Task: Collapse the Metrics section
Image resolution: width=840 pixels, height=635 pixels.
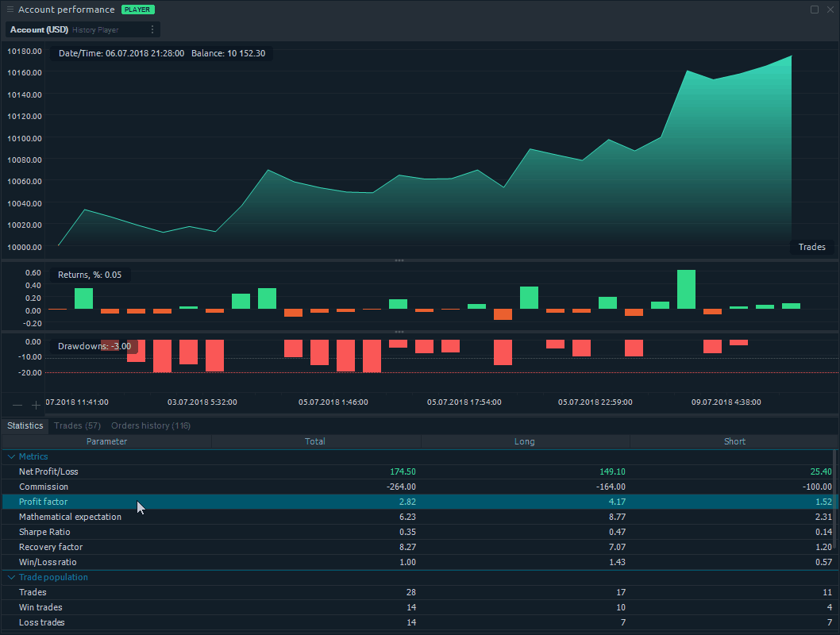Action: tap(11, 456)
